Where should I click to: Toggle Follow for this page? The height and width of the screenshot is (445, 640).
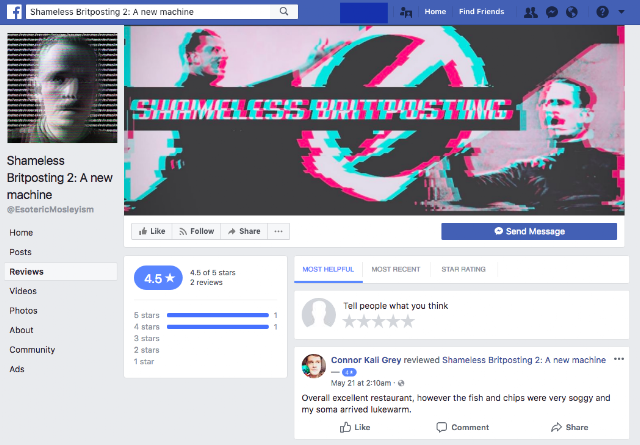coord(196,231)
